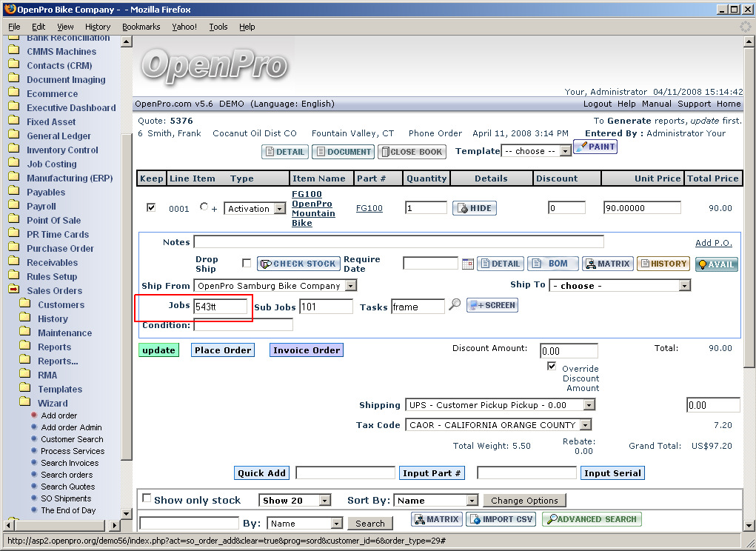Open the Type dropdown showing Activation
756x551 pixels.
pos(255,209)
